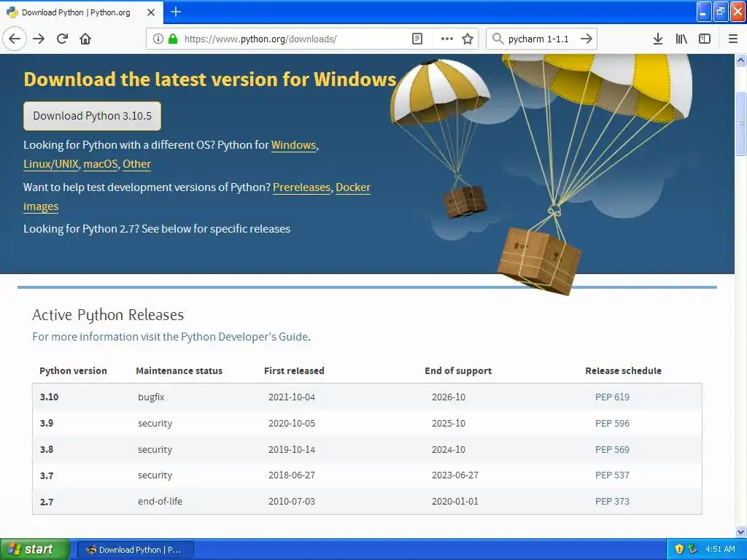This screenshot has width=747, height=560.
Task: Bookmark this page with the star
Action: (x=468, y=39)
